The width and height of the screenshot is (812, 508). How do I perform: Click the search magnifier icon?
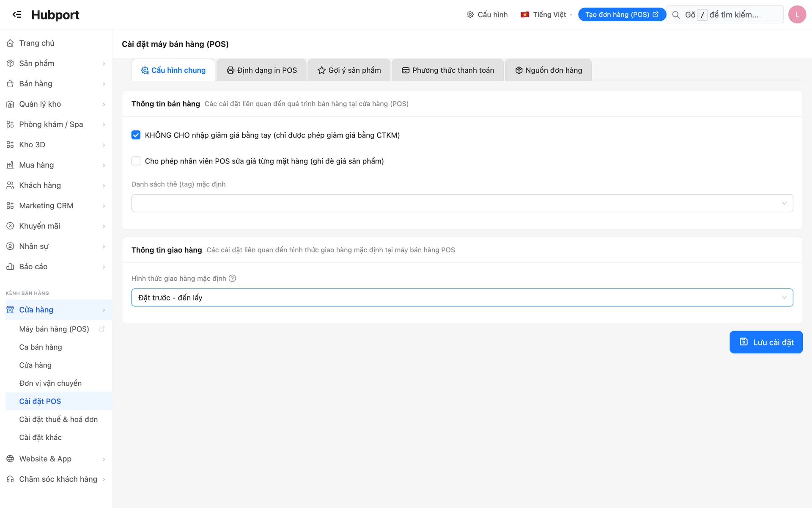[x=676, y=15]
